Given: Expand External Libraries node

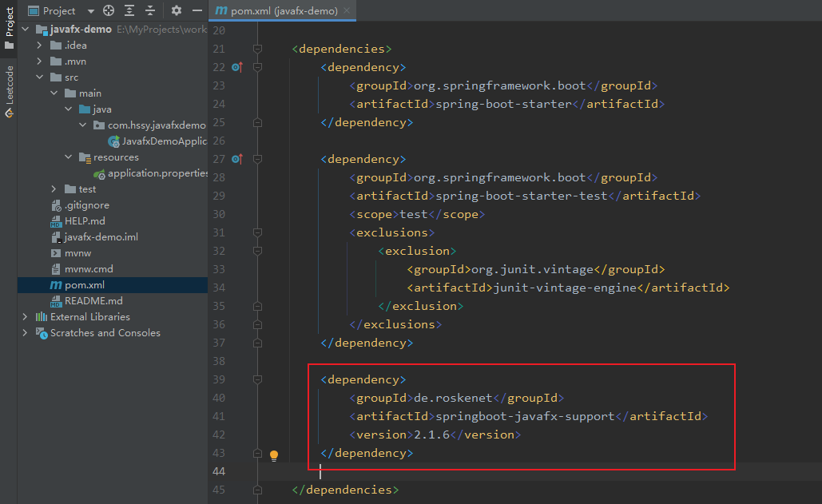Looking at the screenshot, I should [x=26, y=317].
